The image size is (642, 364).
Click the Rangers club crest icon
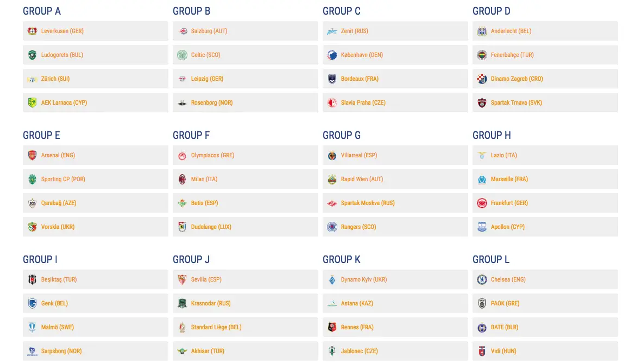pos(332,227)
